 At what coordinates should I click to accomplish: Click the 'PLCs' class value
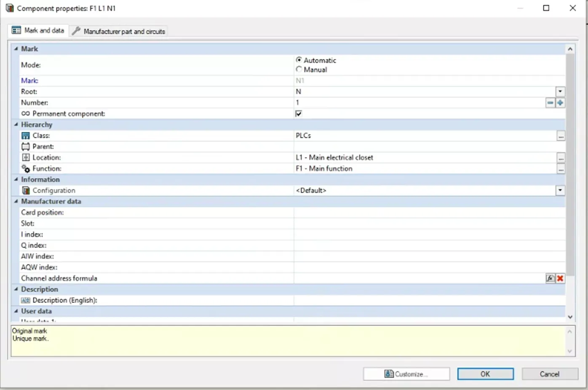tap(303, 136)
